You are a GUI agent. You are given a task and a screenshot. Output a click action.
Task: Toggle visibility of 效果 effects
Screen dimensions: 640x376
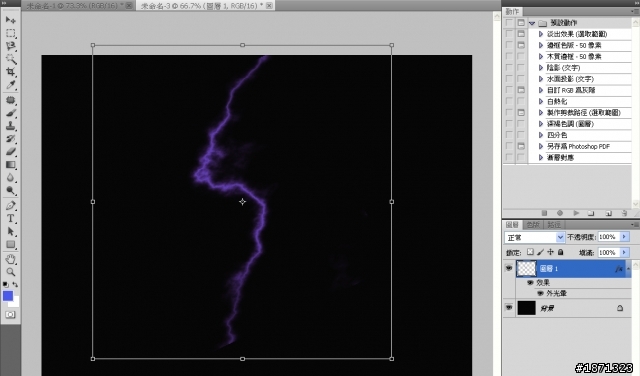point(530,283)
